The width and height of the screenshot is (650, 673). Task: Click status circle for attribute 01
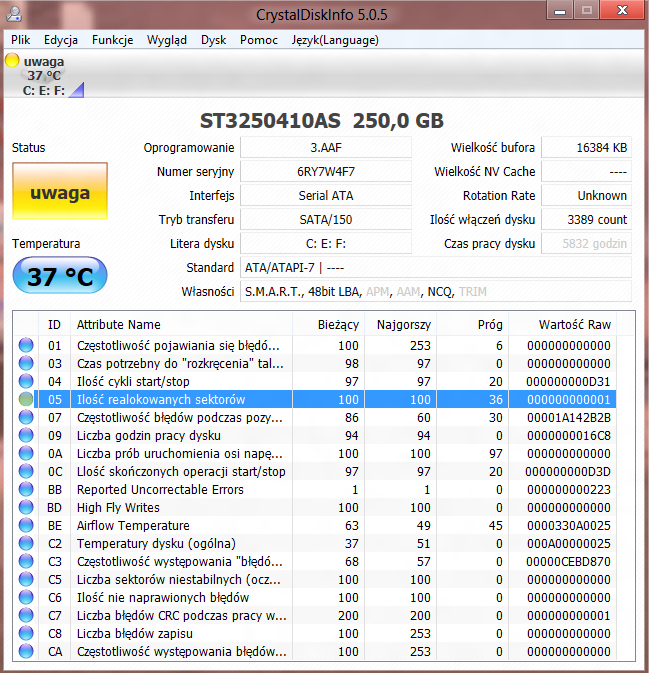click(x=26, y=345)
